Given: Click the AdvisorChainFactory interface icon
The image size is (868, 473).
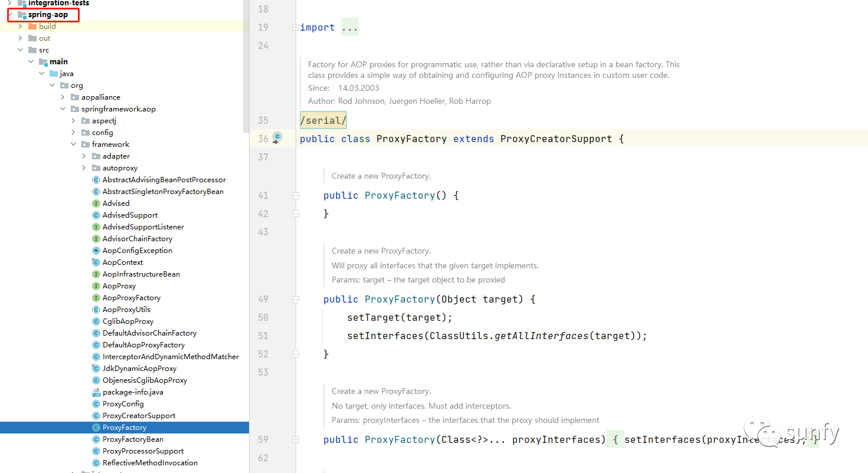Looking at the screenshot, I should tap(96, 239).
